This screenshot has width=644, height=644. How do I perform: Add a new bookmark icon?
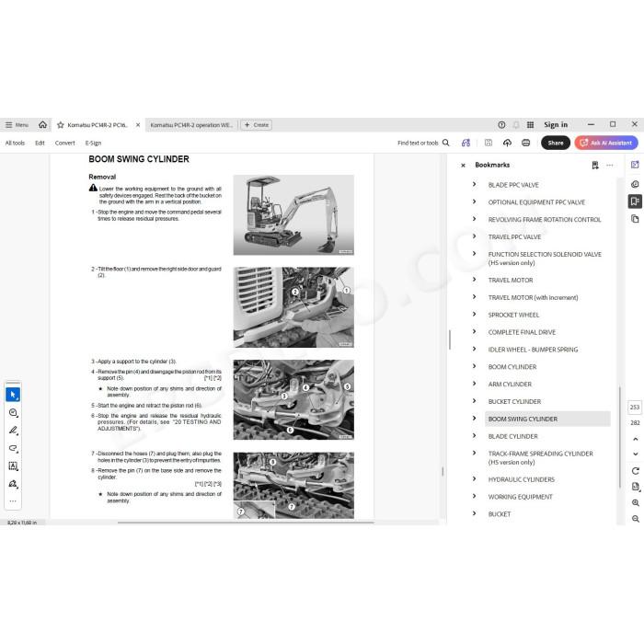(594, 165)
